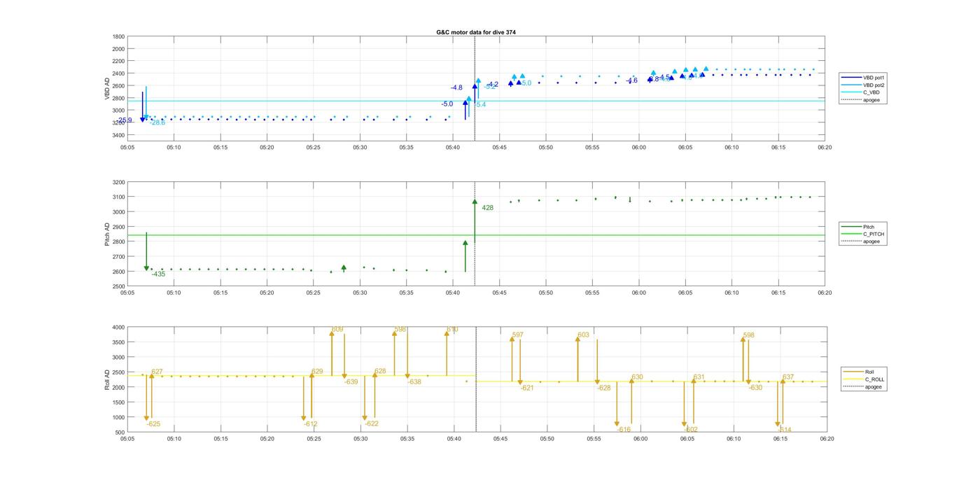Click the '428' pitch data label
This screenshot has width=980, height=485.
coord(487,208)
